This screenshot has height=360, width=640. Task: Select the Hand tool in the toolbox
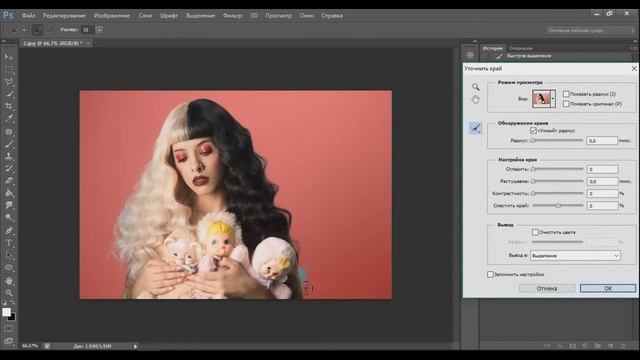[9, 281]
